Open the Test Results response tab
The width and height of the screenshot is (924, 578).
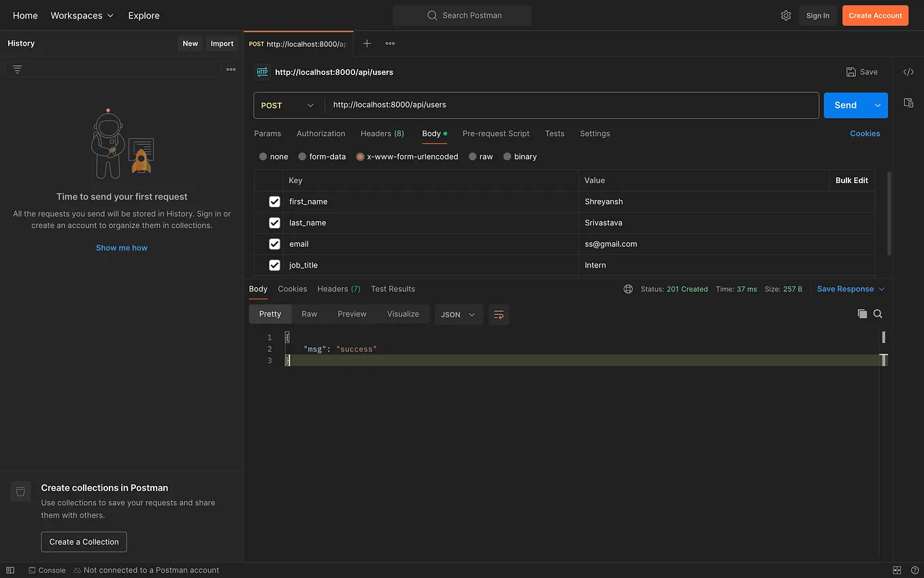[x=393, y=289]
